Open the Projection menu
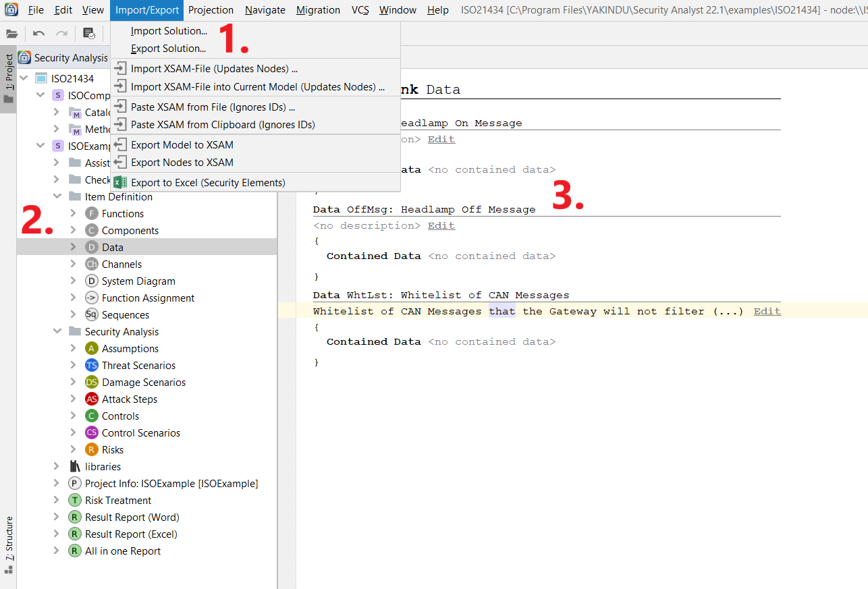Screen dimensions: 868x589 pos(211,10)
